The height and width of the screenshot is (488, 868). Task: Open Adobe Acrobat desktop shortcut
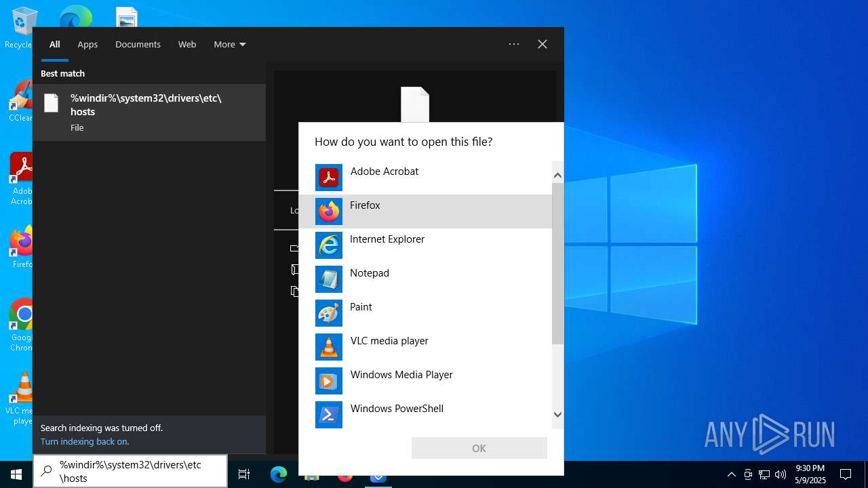(22, 179)
